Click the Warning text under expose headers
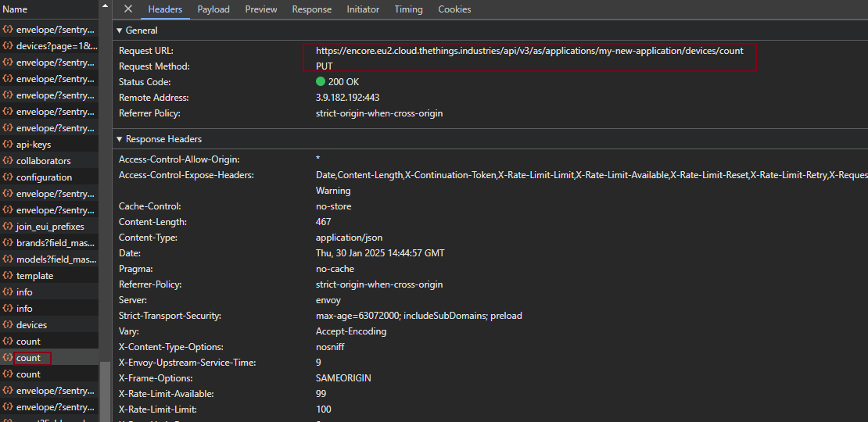 click(x=332, y=191)
